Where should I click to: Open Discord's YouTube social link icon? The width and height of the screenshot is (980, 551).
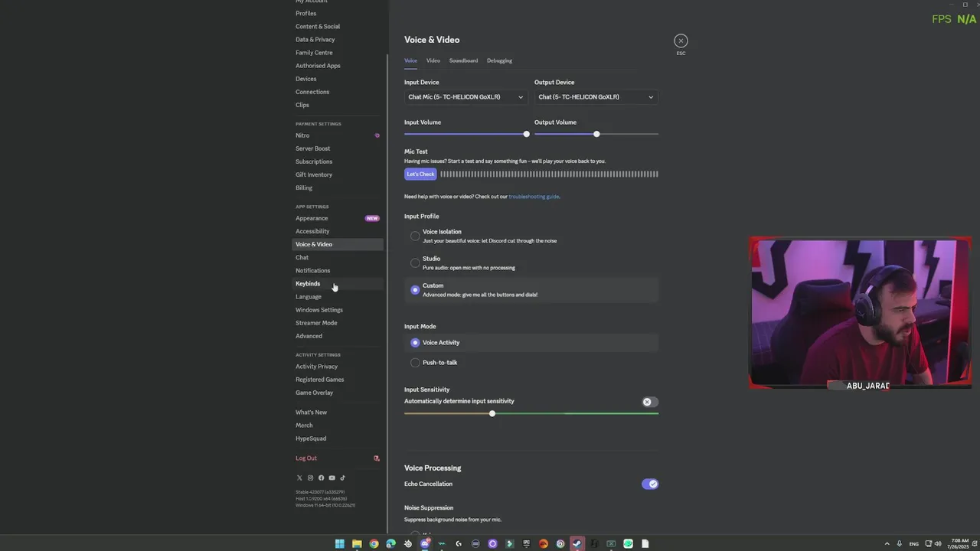(x=332, y=478)
